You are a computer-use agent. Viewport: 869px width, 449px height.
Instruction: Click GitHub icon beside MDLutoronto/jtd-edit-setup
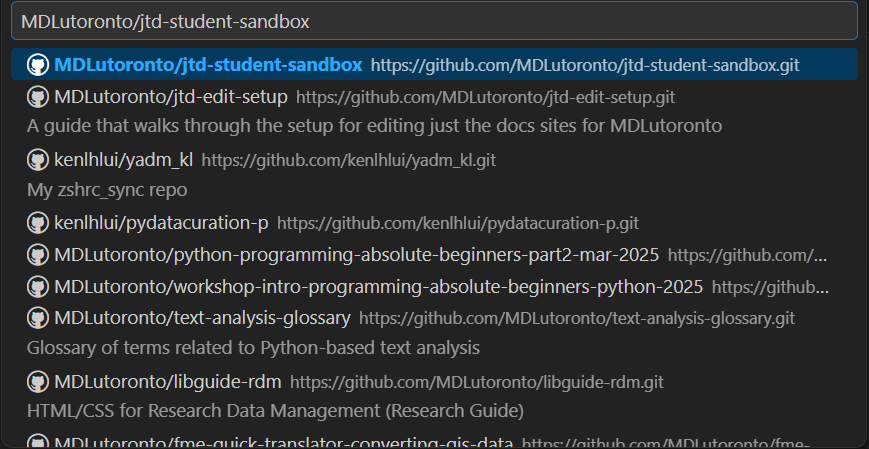[x=38, y=97]
